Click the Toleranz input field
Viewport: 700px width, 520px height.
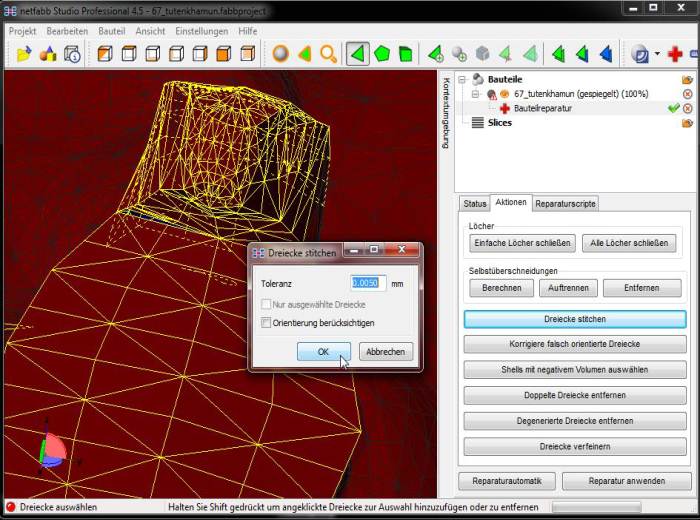click(x=367, y=284)
